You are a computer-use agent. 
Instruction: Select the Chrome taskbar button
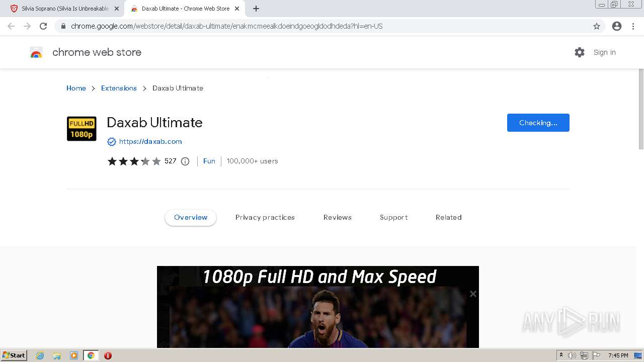coord(91,355)
